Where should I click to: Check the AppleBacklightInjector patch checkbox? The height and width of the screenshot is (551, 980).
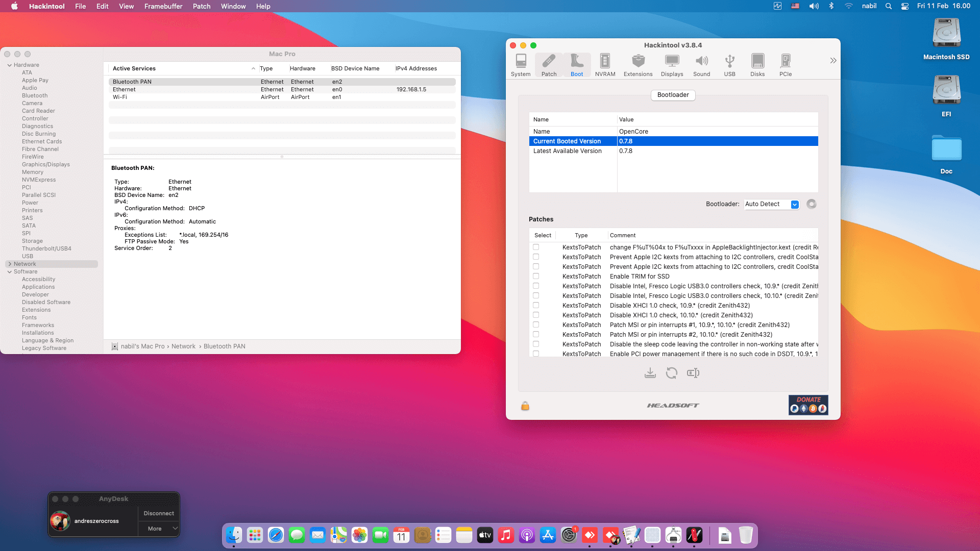(536, 247)
